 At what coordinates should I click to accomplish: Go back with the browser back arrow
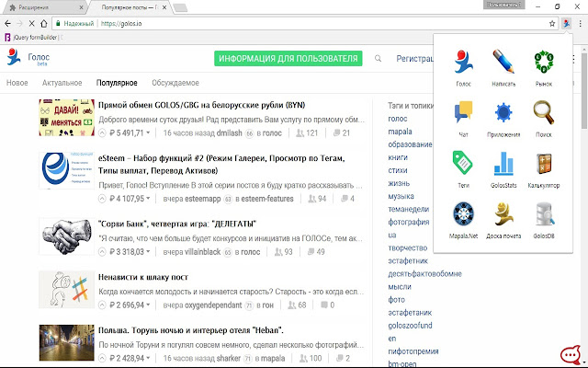tap(7, 23)
